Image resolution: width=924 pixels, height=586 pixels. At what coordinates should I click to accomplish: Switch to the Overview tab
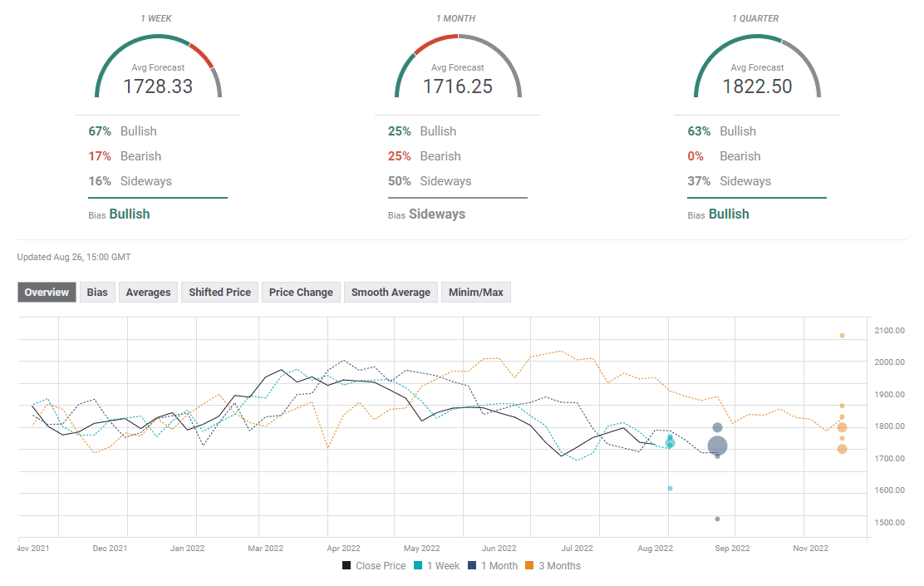[x=47, y=293]
